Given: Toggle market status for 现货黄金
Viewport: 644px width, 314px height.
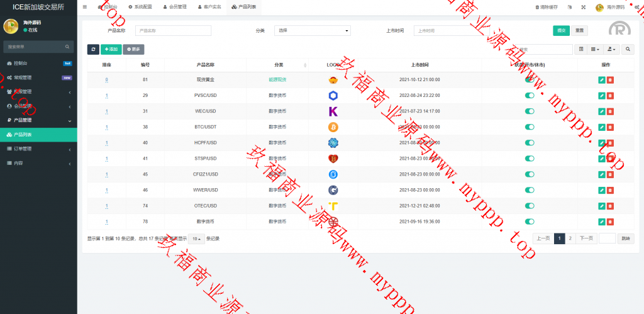Looking at the screenshot, I should (530, 80).
